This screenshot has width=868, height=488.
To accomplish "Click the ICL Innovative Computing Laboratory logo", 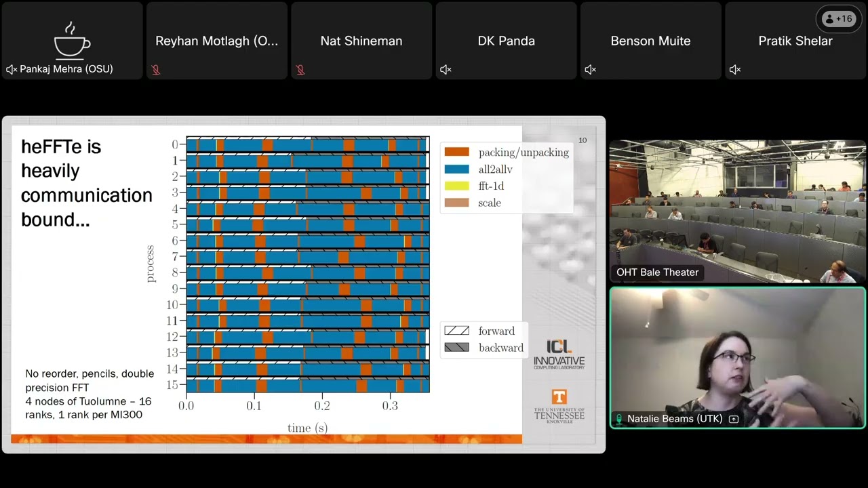I will coord(559,354).
